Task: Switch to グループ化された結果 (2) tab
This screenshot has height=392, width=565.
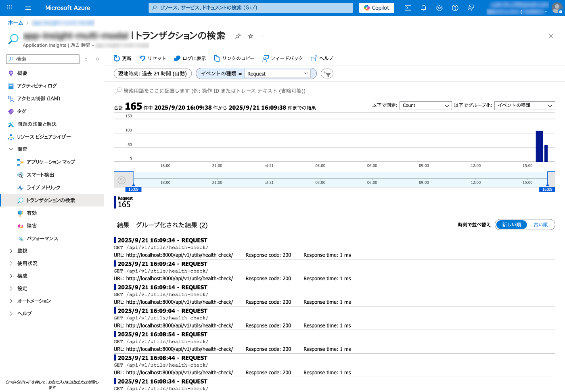Action: 172,225
